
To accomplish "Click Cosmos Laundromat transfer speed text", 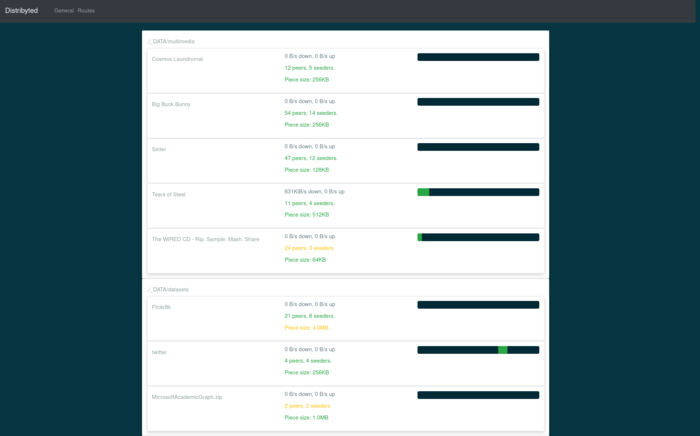I will (x=310, y=56).
